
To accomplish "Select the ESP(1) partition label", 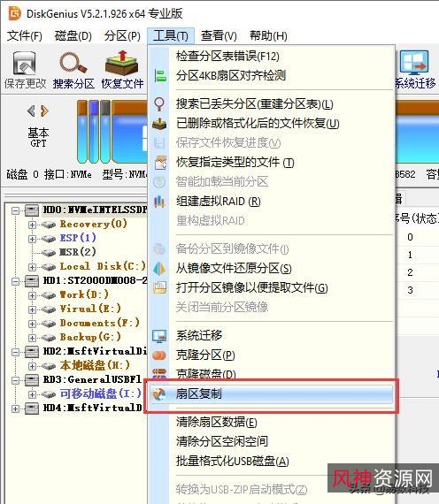I will (78, 238).
